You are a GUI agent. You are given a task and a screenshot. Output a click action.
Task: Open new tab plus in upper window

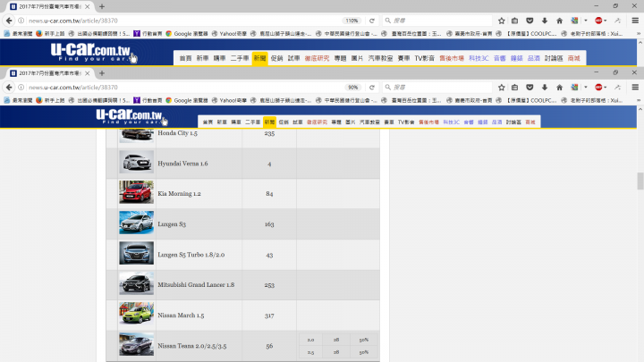(102, 6)
